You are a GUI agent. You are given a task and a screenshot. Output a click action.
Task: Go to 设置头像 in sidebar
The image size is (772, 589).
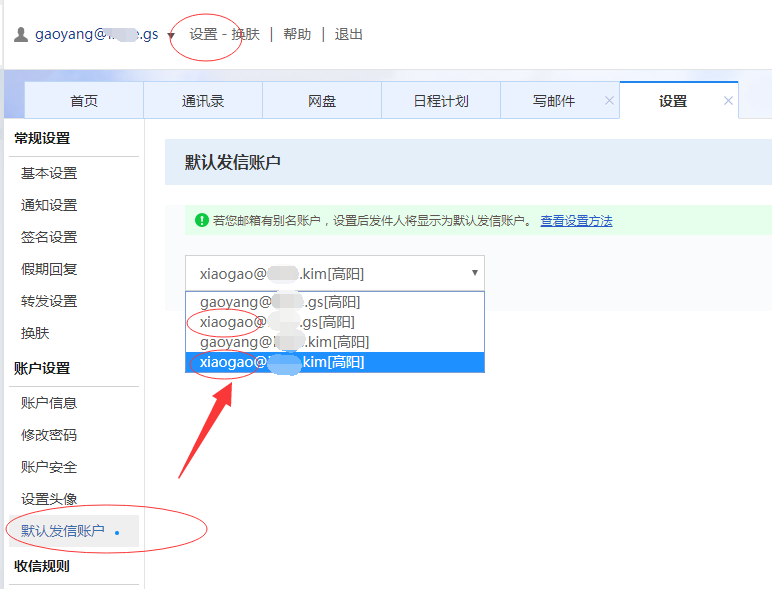pos(49,499)
